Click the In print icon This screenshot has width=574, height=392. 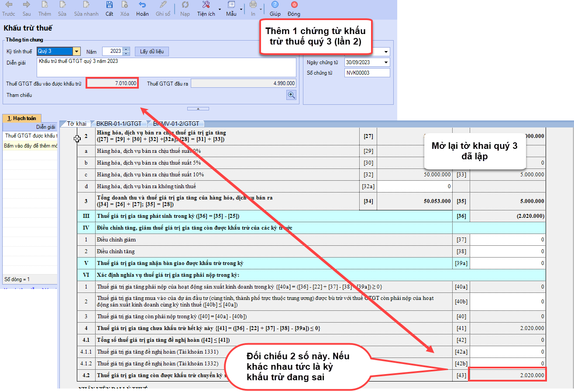[x=253, y=5]
